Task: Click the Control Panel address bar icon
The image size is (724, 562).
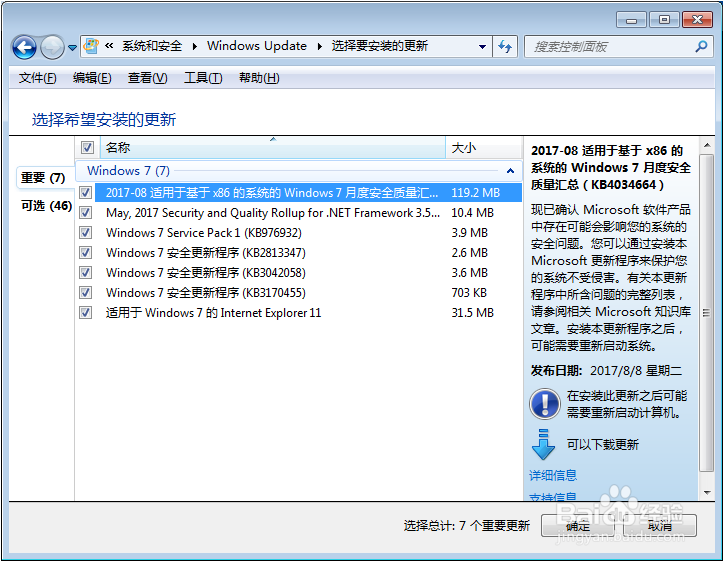Action: (x=91, y=46)
